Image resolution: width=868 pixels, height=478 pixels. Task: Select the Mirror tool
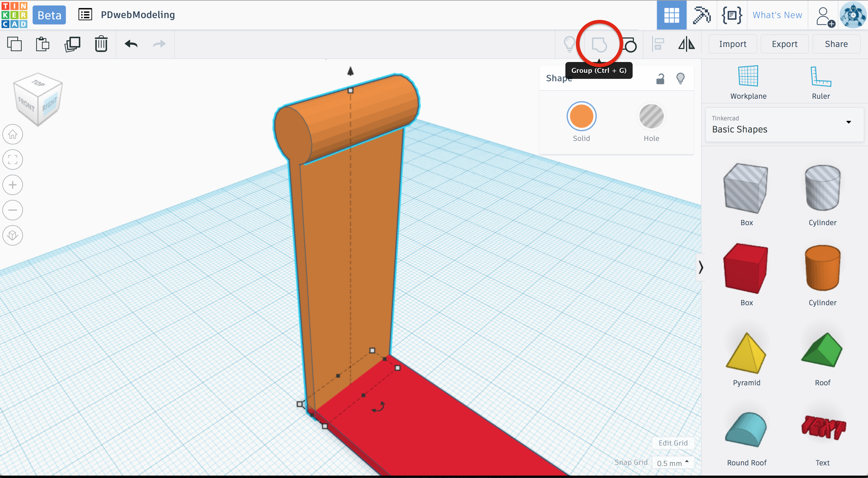(x=686, y=44)
